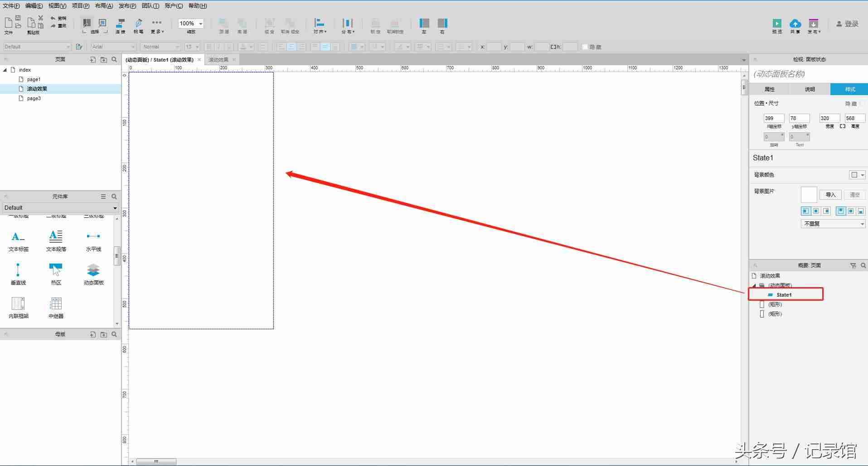Image resolution: width=868 pixels, height=466 pixels.
Task: Set background image align top
Action: (841, 211)
